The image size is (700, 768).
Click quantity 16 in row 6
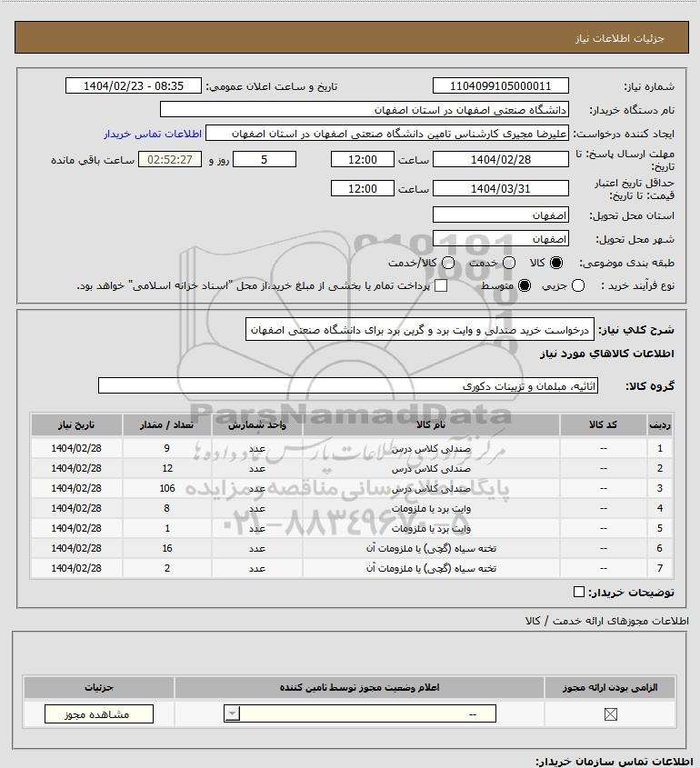pyautogui.click(x=167, y=548)
